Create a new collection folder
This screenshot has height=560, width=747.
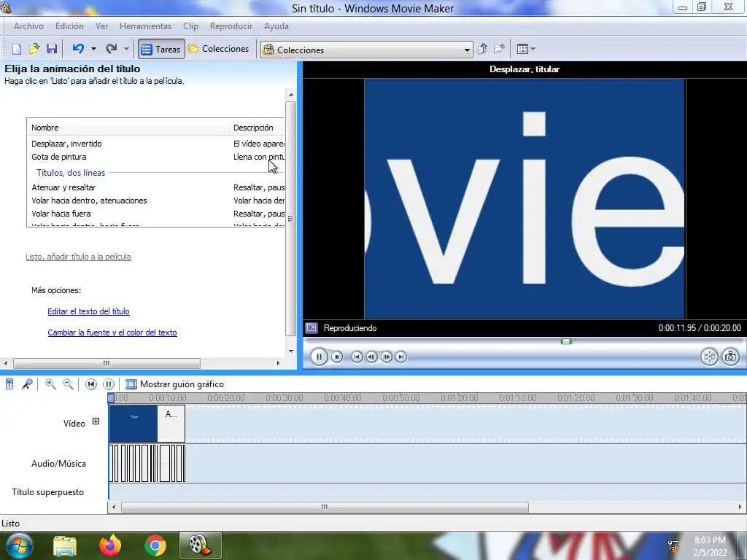tap(499, 49)
